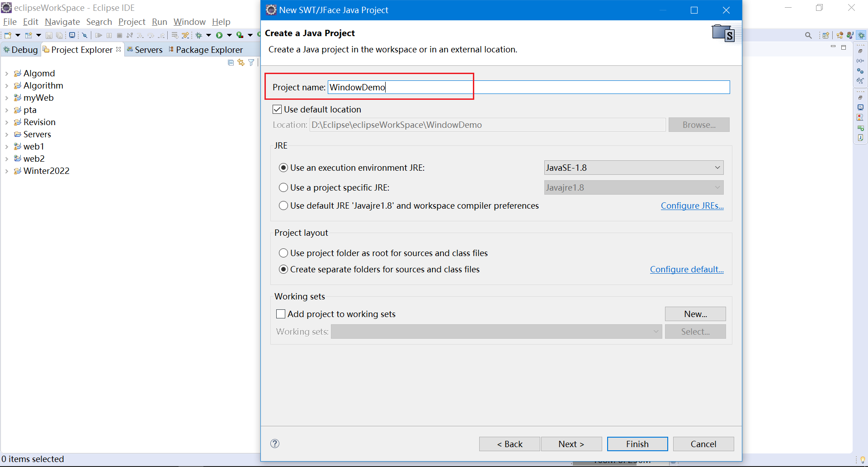The width and height of the screenshot is (868, 467).
Task: Click the Debug bug icon in toolbar
Action: click(198, 35)
